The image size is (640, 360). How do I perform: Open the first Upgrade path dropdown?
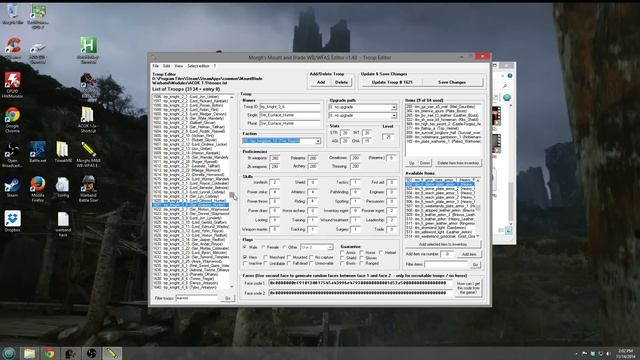pyautogui.click(x=393, y=107)
